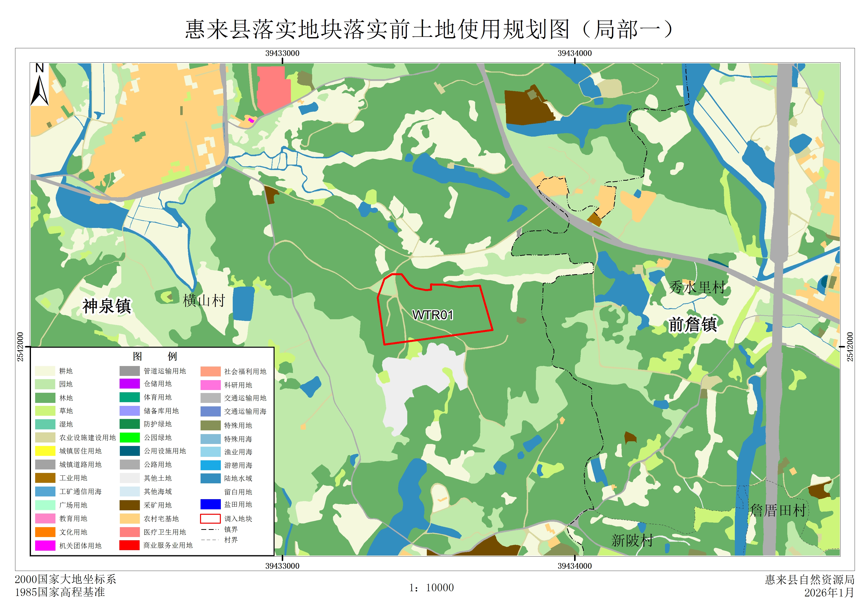Click the 神泉镇 town label
Image resolution: width=868 pixels, height=614 pixels.
pyautogui.click(x=107, y=306)
